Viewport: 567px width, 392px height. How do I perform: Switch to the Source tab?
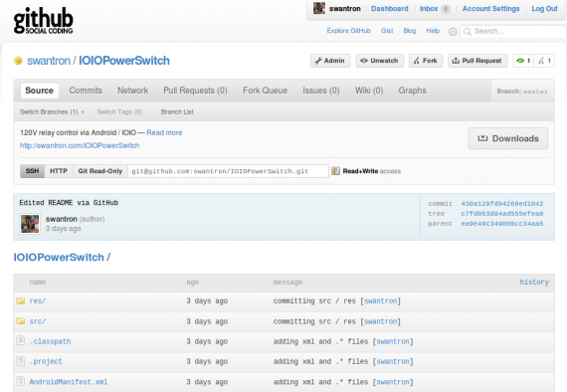point(39,91)
